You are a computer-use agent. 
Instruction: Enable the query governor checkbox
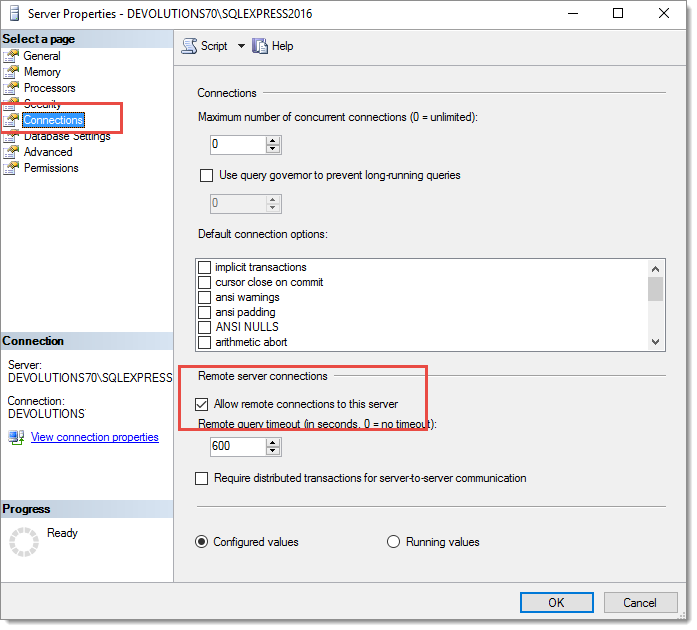[206, 176]
